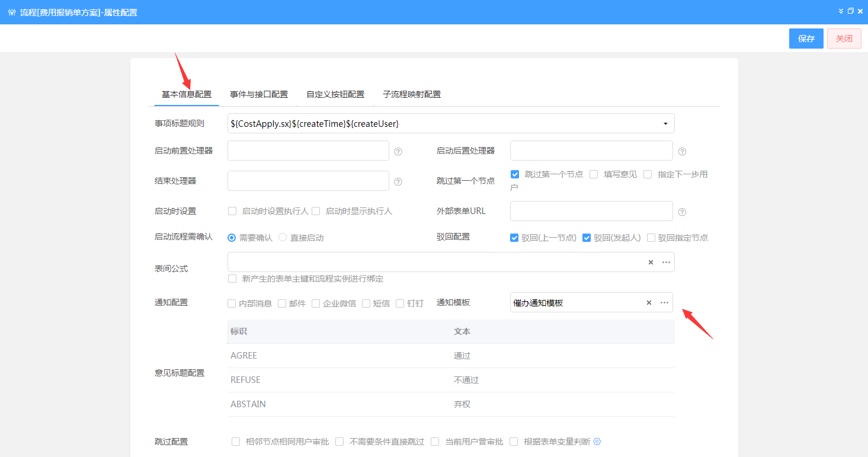
Task: Focus 结束处理器 input field
Action: pos(308,181)
